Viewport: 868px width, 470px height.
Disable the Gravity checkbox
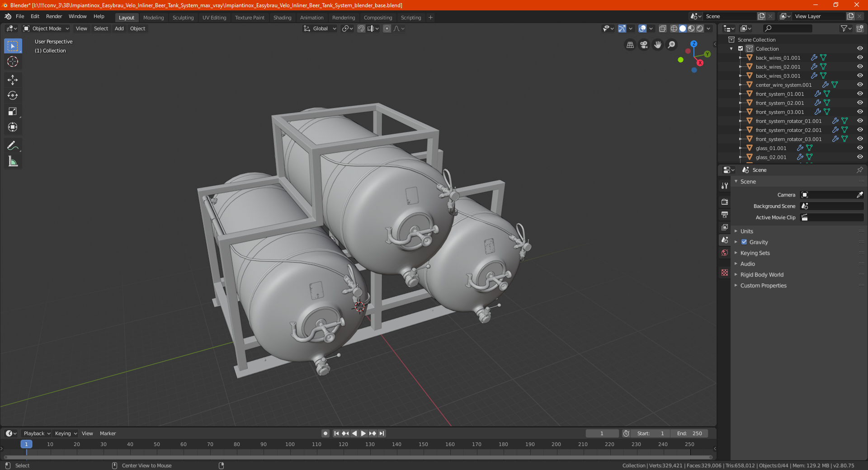point(744,242)
